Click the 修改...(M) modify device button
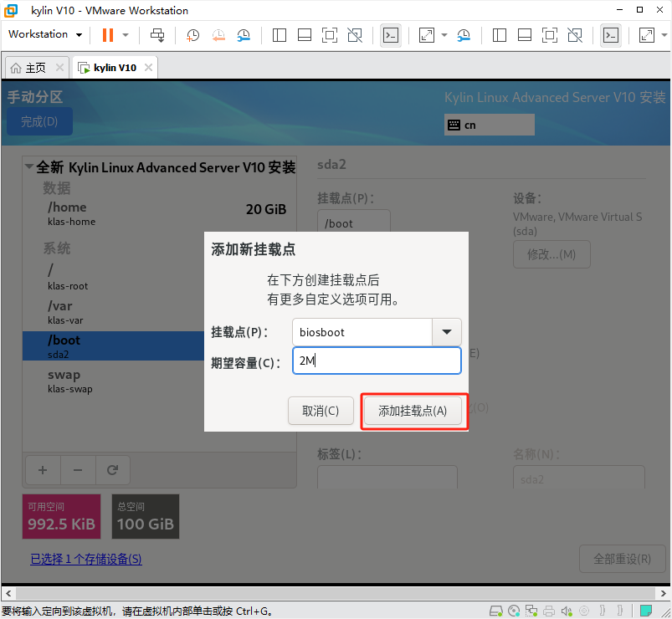This screenshot has width=672, height=619. 551,254
